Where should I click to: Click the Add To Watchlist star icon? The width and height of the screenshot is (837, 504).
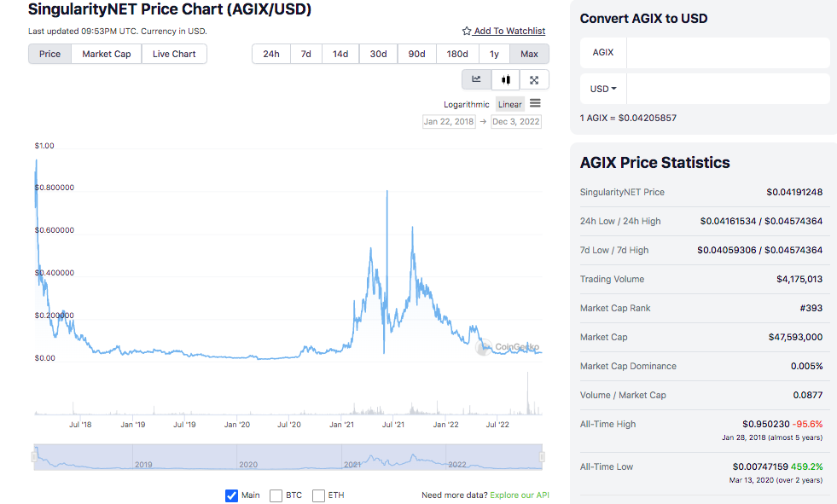coord(467,31)
